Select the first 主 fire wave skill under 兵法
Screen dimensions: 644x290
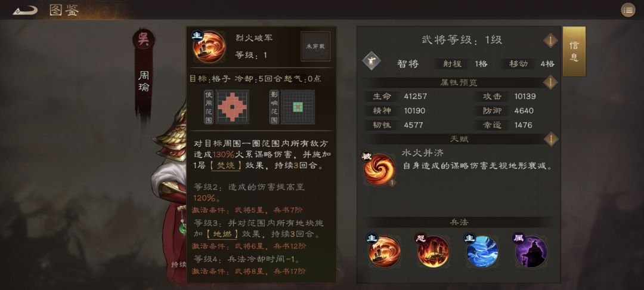point(384,251)
